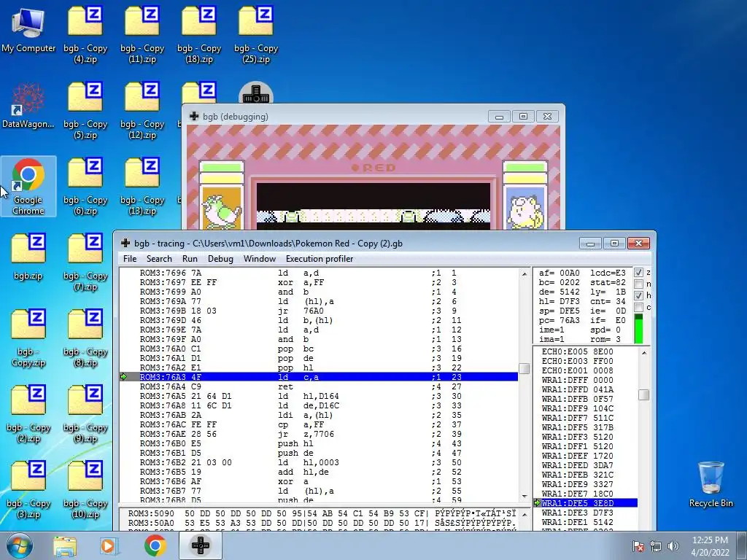Open the Window menu

point(260,259)
